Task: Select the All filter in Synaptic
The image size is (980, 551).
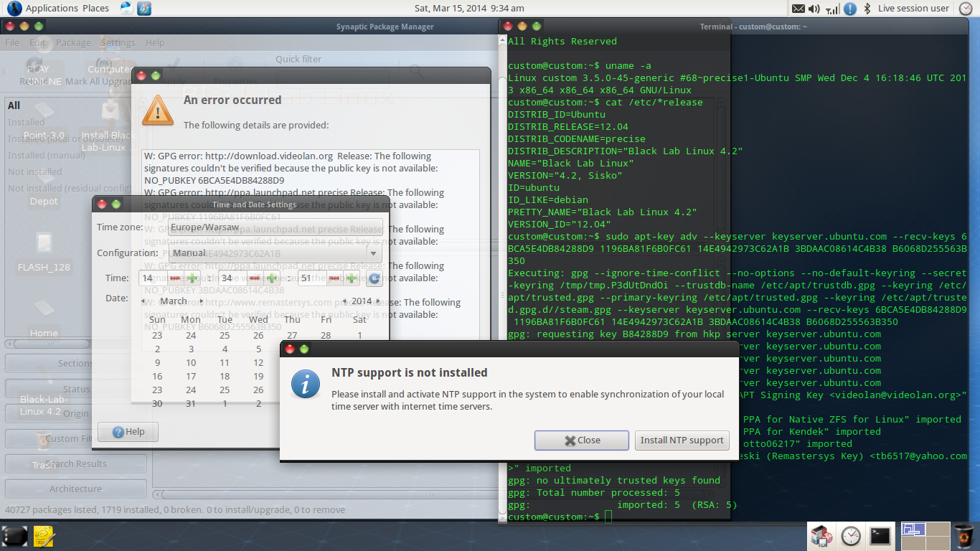Action: [x=14, y=105]
